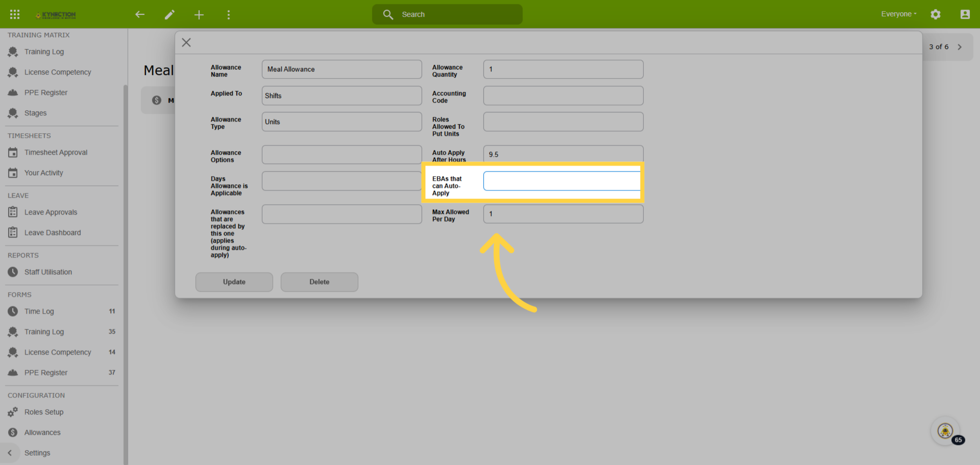
Task: Open the Allowance Options field
Action: 342,155
